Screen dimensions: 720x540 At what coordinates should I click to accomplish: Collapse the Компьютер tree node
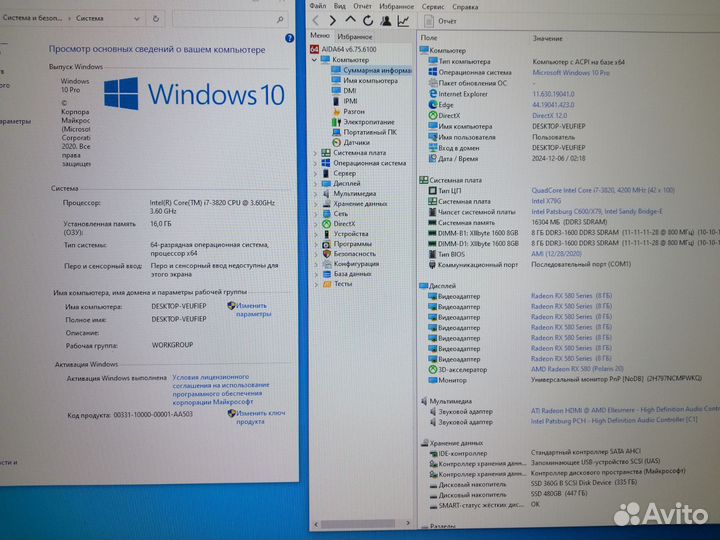click(315, 60)
